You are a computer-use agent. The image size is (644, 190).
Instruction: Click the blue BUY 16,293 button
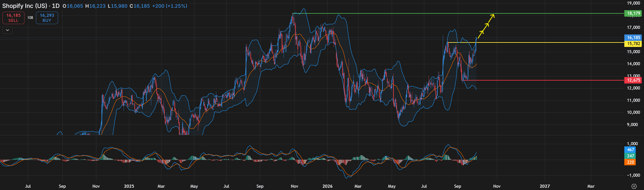(47, 18)
